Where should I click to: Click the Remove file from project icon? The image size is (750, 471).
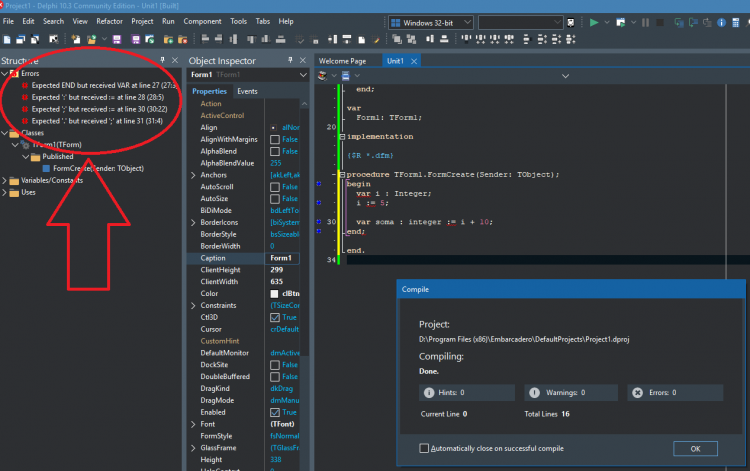click(x=182, y=39)
